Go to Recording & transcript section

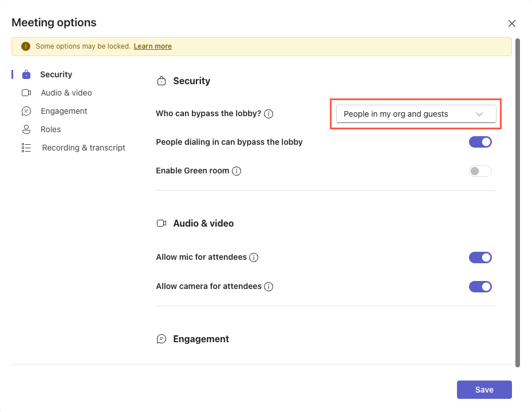tap(84, 148)
